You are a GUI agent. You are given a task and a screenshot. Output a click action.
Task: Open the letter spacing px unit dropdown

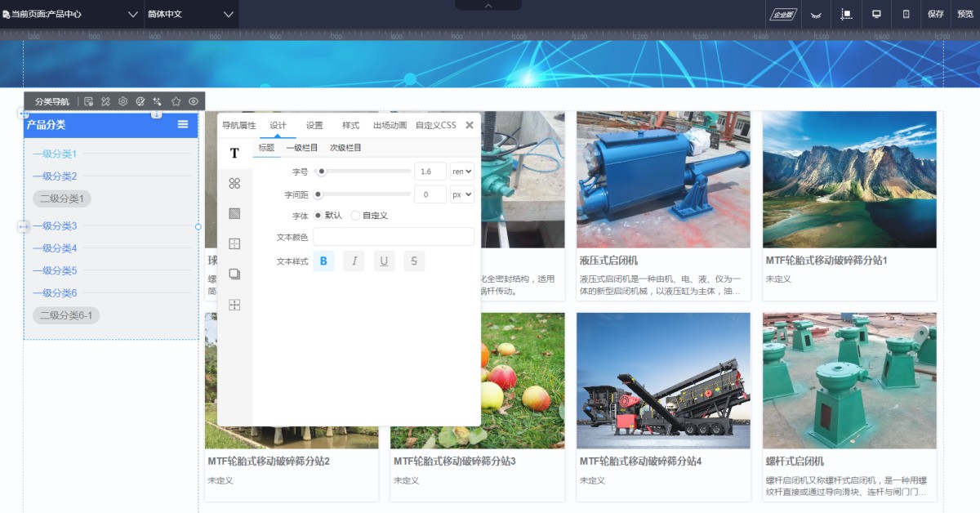pyautogui.click(x=461, y=194)
